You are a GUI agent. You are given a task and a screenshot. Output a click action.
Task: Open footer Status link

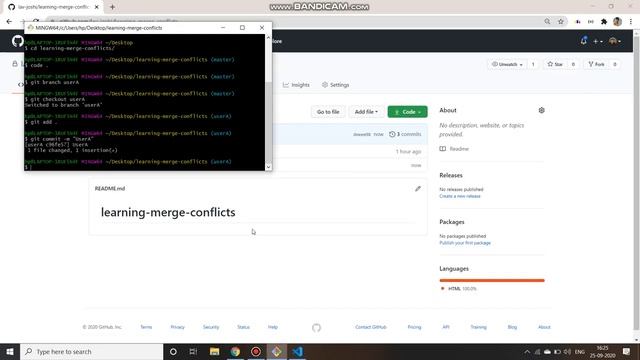click(243, 327)
